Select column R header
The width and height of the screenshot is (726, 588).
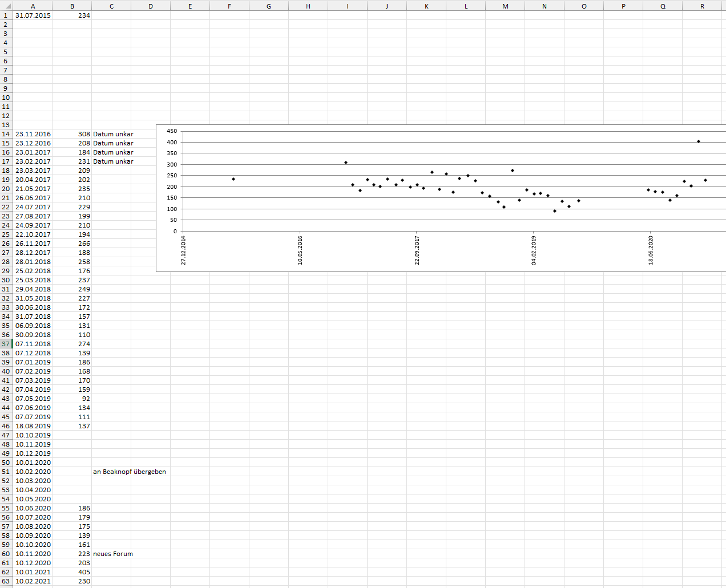(x=702, y=6)
